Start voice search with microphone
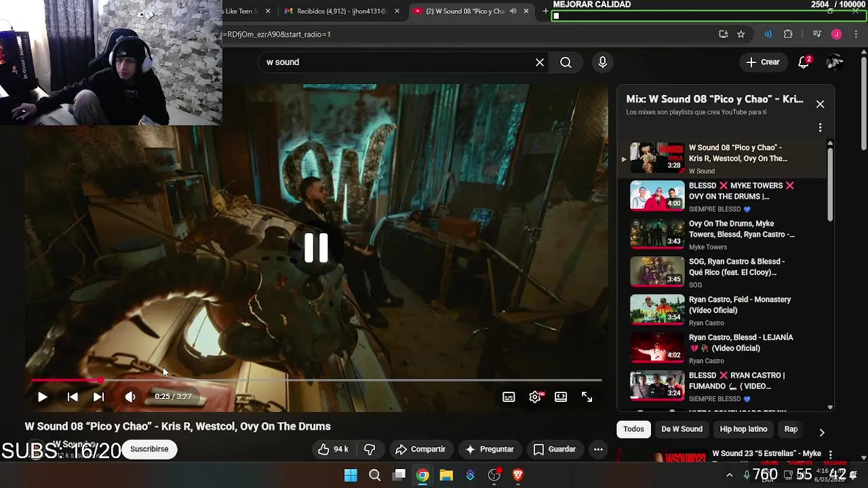Image resolution: width=868 pixels, height=488 pixels. click(x=603, y=62)
